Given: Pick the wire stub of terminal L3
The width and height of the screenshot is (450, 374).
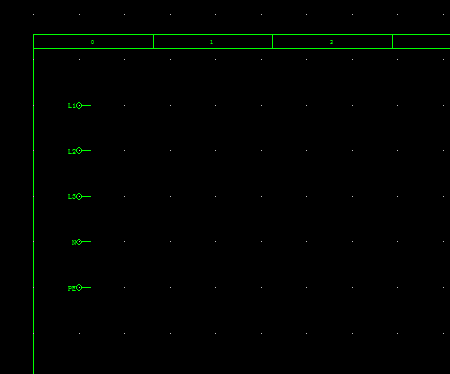Looking at the screenshot, I should click(86, 197).
